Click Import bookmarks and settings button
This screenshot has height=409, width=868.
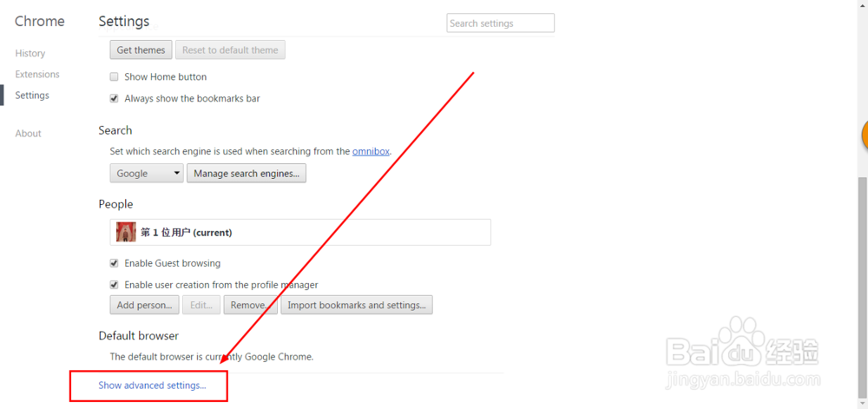pos(357,305)
